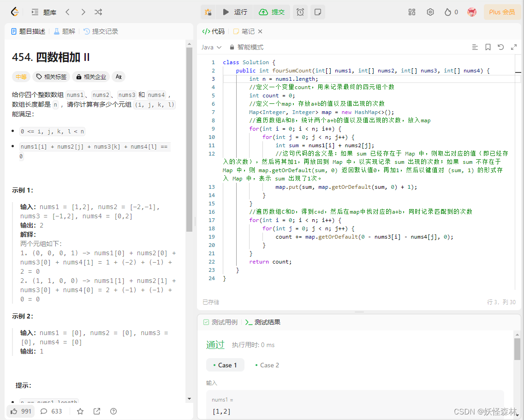Expand 相关标签 tags
Viewport: 524px width, 420px height.
52,77
